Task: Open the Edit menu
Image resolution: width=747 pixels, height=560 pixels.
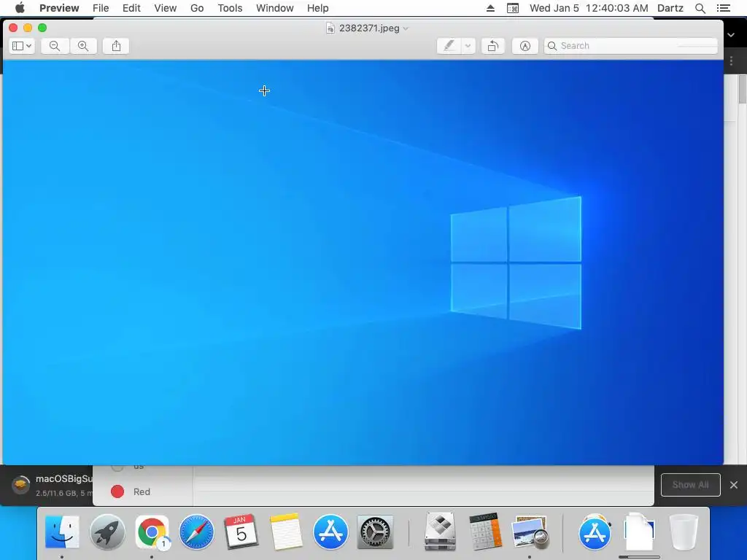Action: click(x=131, y=8)
